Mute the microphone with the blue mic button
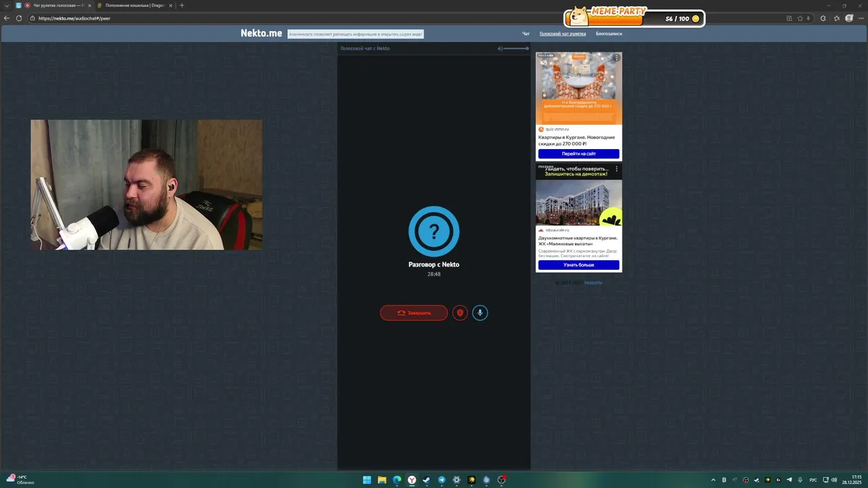 pyautogui.click(x=480, y=312)
